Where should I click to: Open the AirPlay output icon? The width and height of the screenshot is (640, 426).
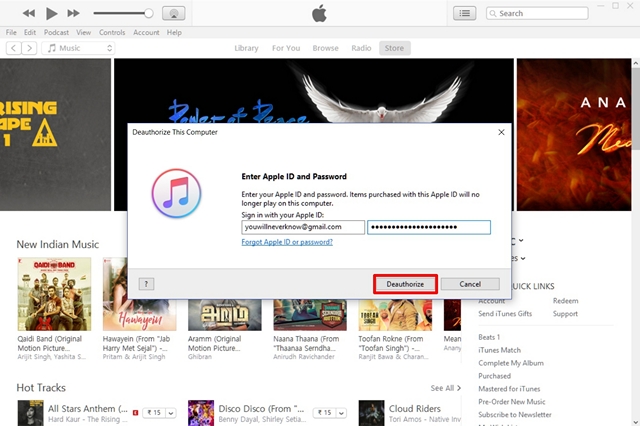pyautogui.click(x=172, y=14)
